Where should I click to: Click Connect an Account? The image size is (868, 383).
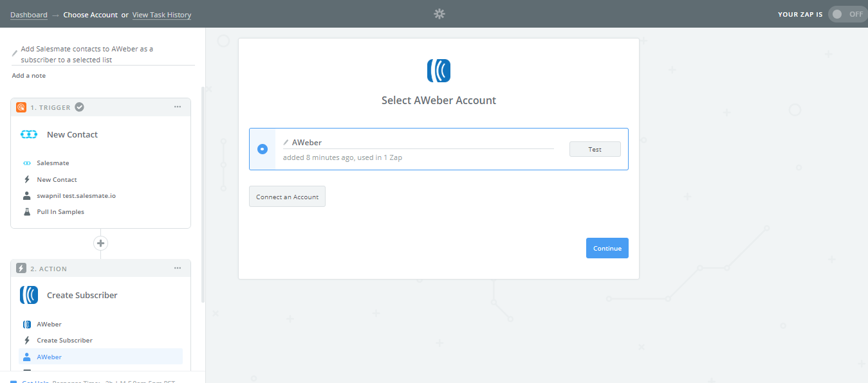287,196
